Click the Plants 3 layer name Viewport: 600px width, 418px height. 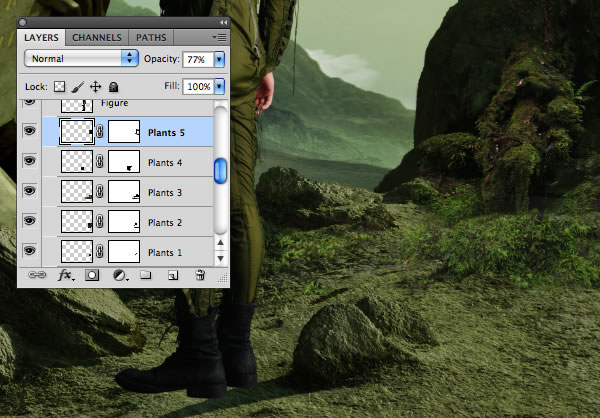(165, 193)
